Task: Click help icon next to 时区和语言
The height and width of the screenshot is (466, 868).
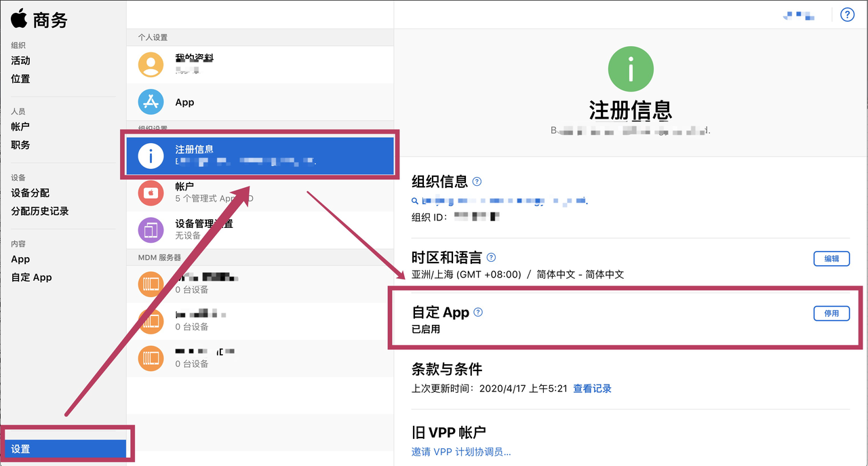Action: coord(492,258)
